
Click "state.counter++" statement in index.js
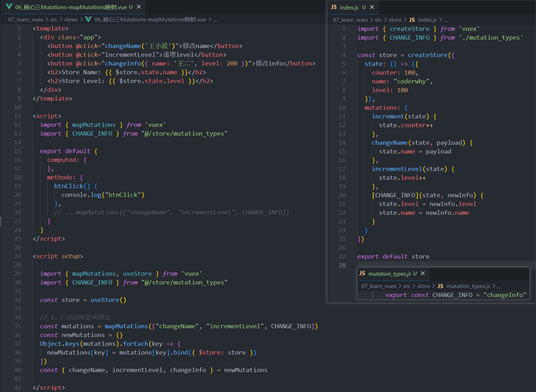(x=406, y=125)
